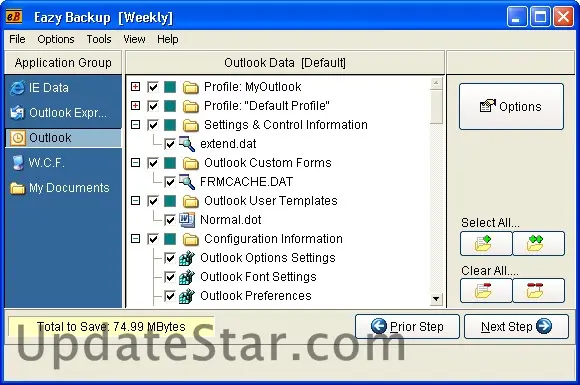
Task: Click the folder icon for "Default Profile"
Action: point(190,106)
